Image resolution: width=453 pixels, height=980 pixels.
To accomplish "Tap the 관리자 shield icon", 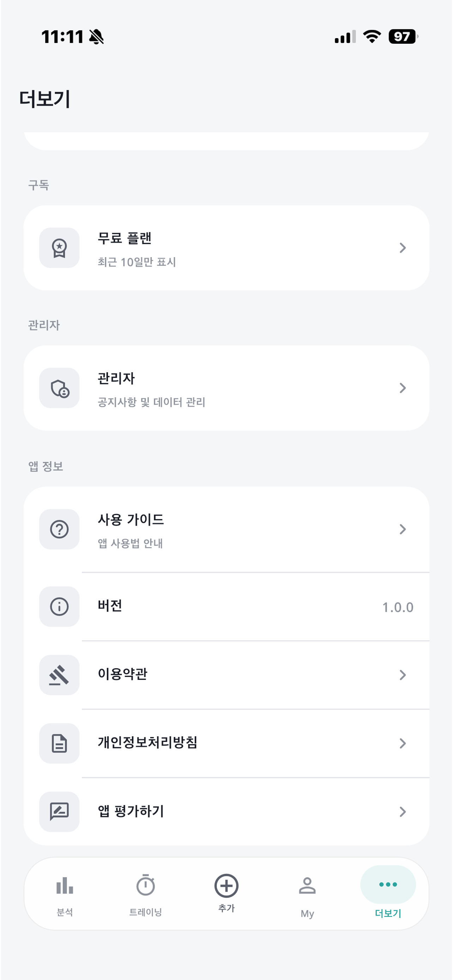I will pyautogui.click(x=59, y=388).
